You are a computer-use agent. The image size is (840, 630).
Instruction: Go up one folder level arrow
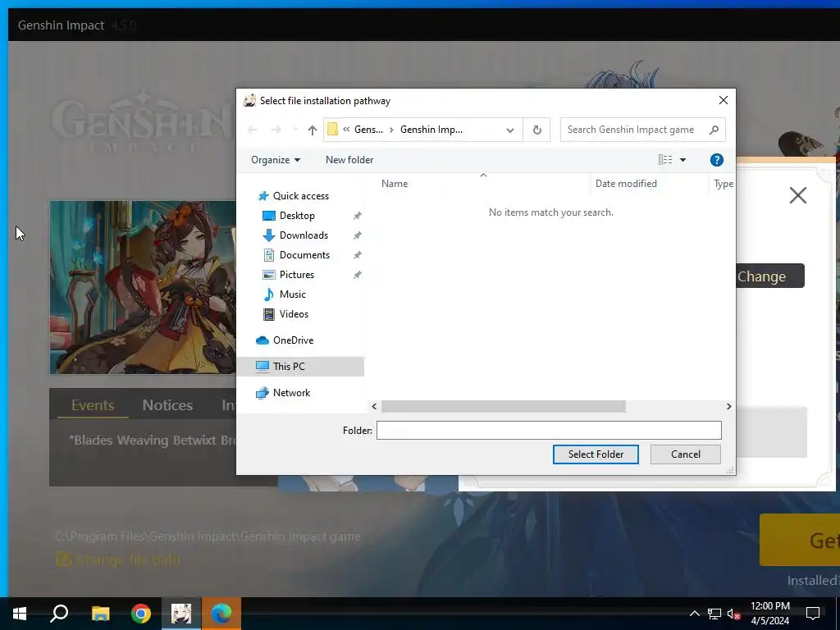pos(313,130)
